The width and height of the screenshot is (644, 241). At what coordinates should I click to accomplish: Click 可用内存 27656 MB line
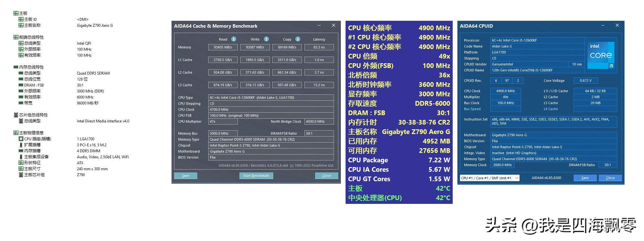(399, 151)
